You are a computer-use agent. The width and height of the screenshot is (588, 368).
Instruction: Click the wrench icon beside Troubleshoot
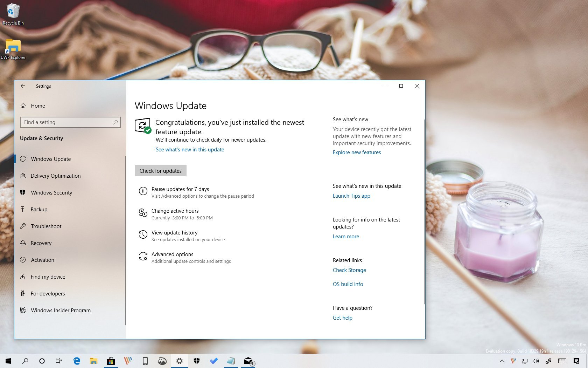[23, 226]
